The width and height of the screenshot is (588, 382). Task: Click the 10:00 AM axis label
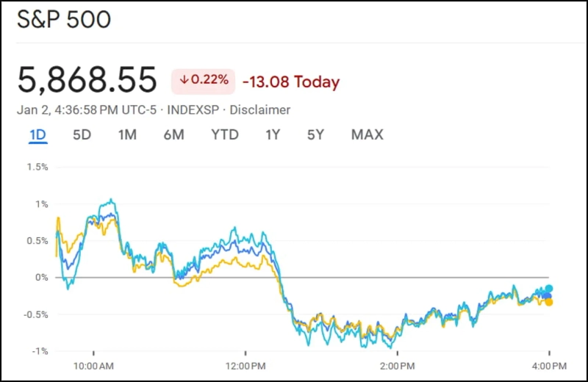pos(94,364)
